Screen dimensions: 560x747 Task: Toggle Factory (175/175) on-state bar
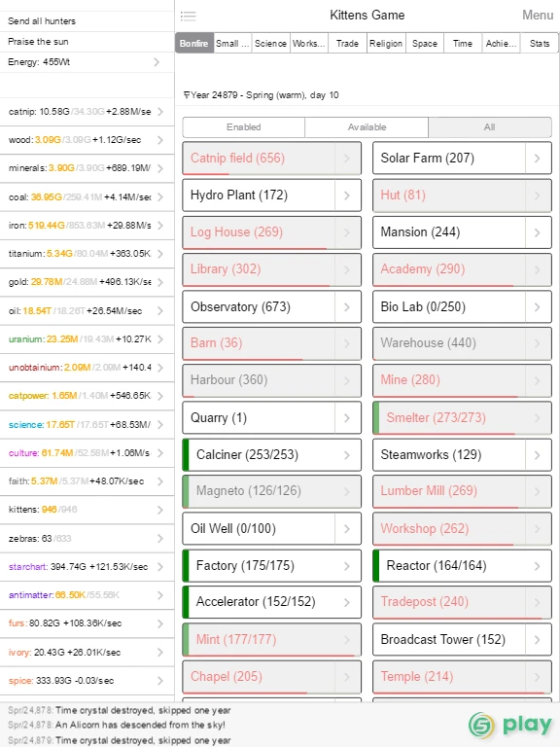(186, 566)
